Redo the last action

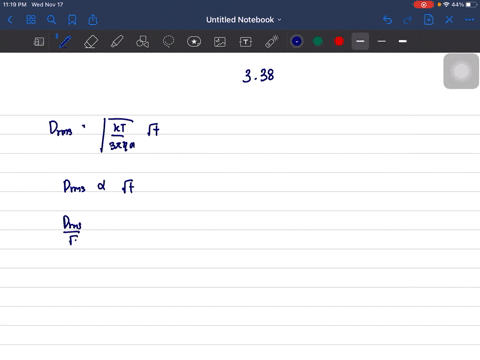(408, 20)
